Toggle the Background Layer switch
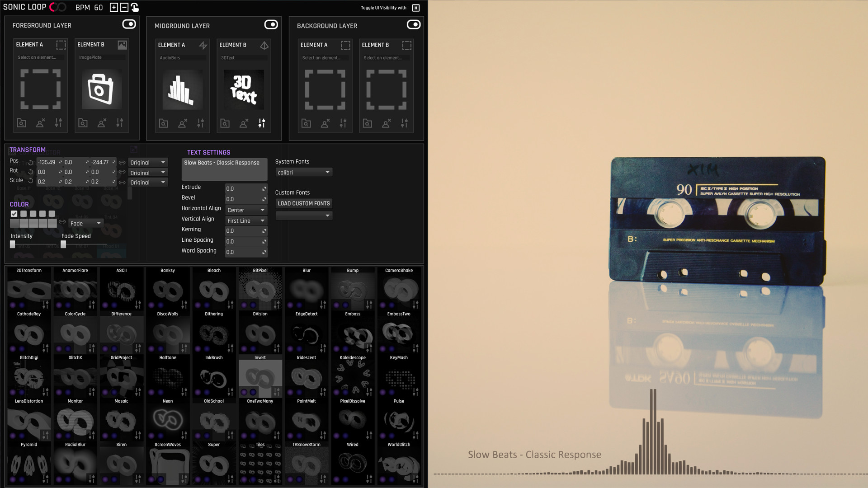This screenshot has width=868, height=488. point(414,25)
